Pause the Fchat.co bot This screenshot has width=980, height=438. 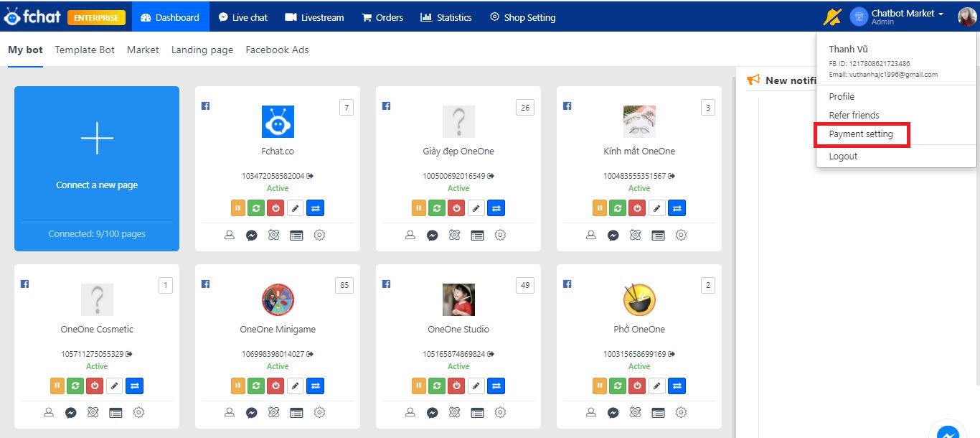[238, 208]
